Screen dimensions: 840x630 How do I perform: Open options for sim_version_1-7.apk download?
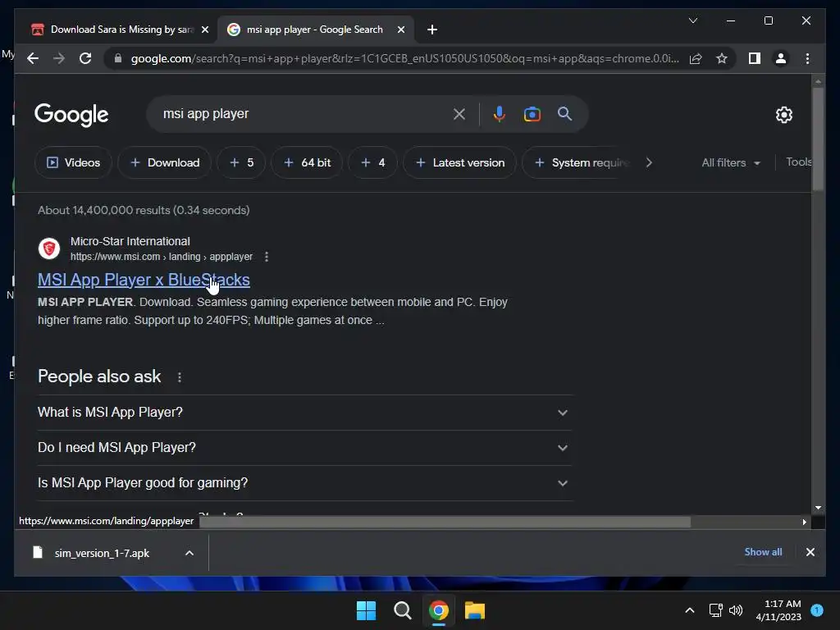click(189, 553)
